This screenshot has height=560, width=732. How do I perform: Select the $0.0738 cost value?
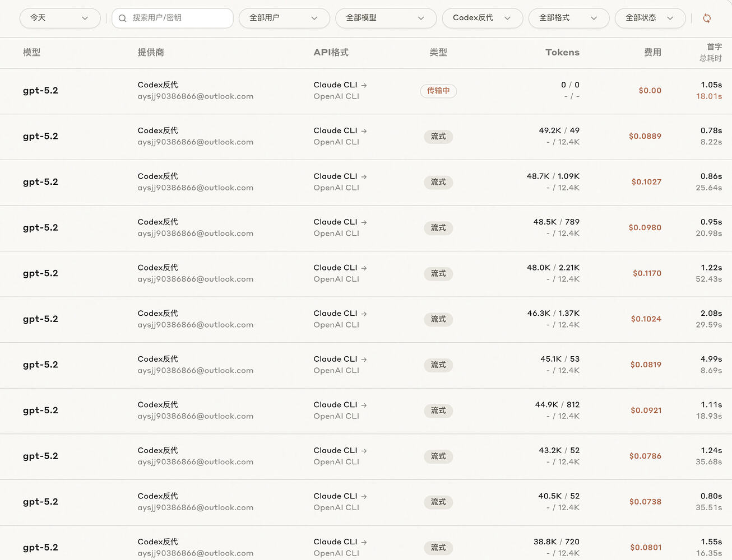[645, 502]
